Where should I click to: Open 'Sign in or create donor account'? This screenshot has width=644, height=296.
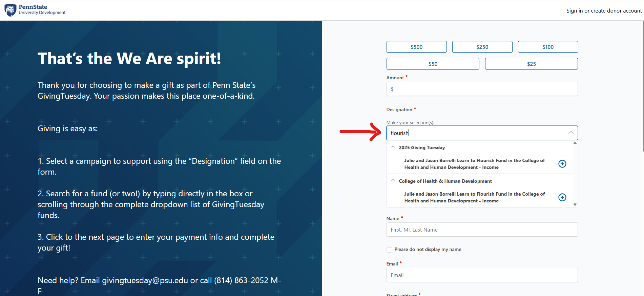click(x=604, y=11)
